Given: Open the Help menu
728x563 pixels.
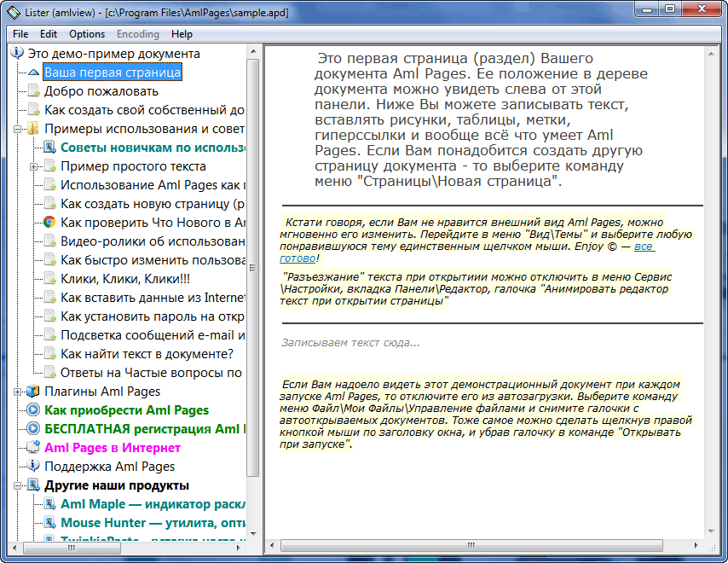Looking at the screenshot, I should pyautogui.click(x=182, y=34).
